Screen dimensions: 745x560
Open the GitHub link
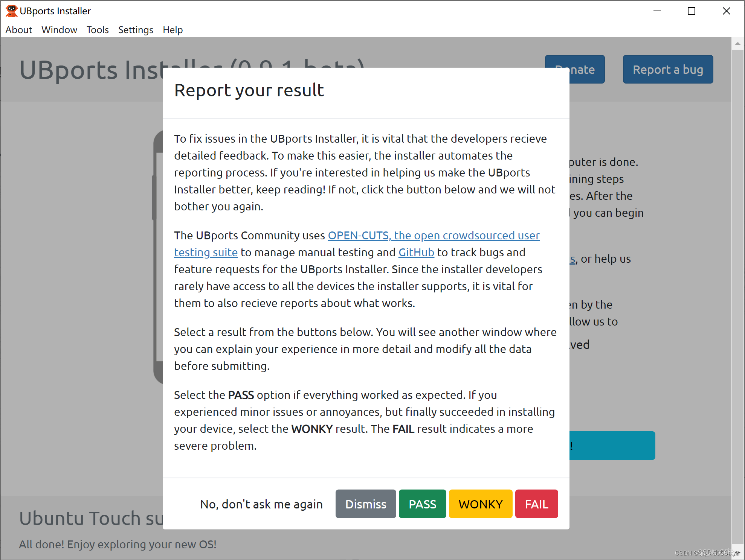click(x=416, y=253)
